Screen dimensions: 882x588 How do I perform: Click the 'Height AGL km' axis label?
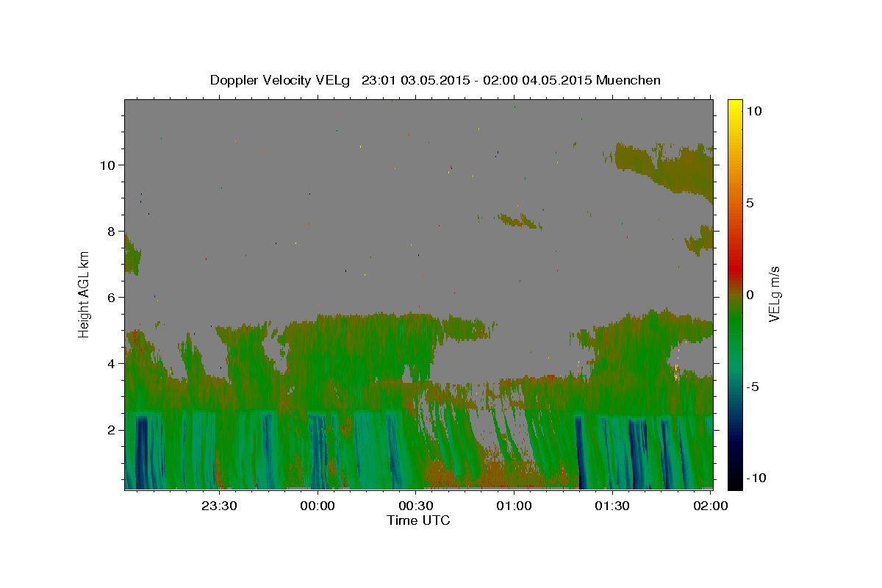85,294
